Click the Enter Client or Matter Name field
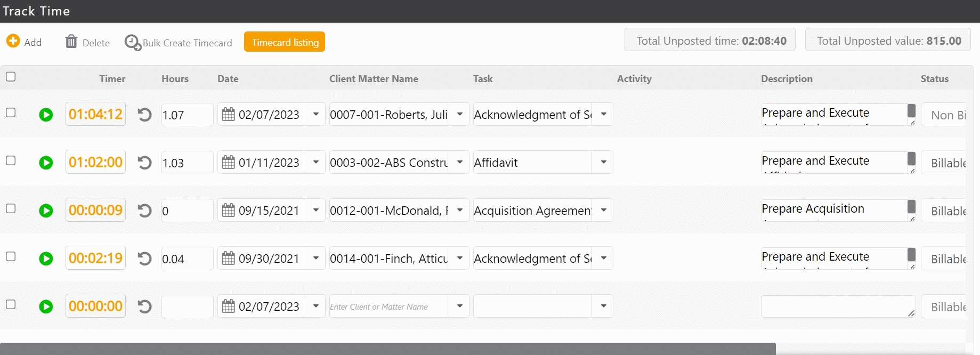The height and width of the screenshot is (355, 980). 388,306
